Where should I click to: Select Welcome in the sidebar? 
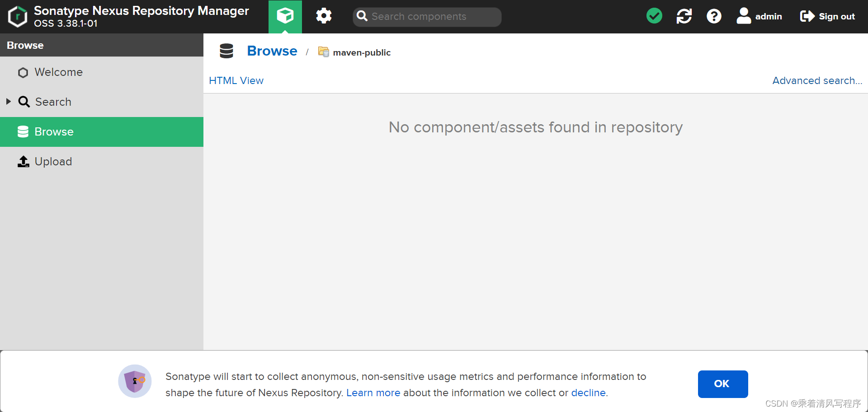102,72
